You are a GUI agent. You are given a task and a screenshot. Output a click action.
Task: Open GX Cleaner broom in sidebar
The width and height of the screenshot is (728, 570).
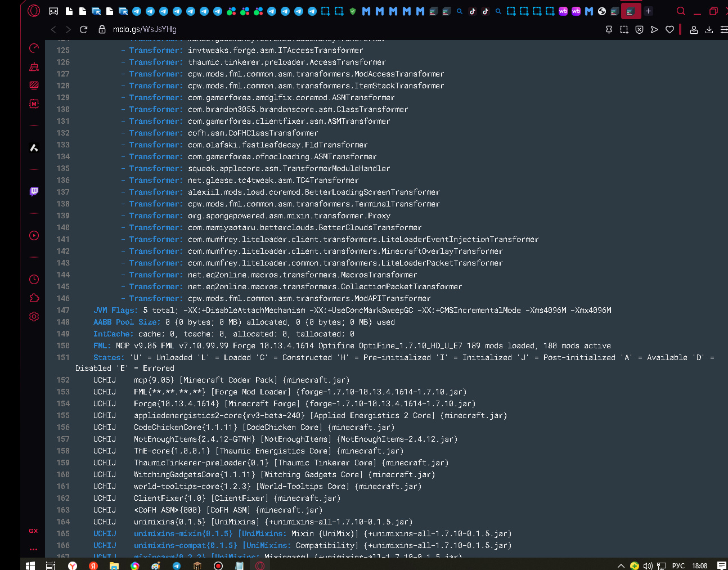(x=34, y=67)
